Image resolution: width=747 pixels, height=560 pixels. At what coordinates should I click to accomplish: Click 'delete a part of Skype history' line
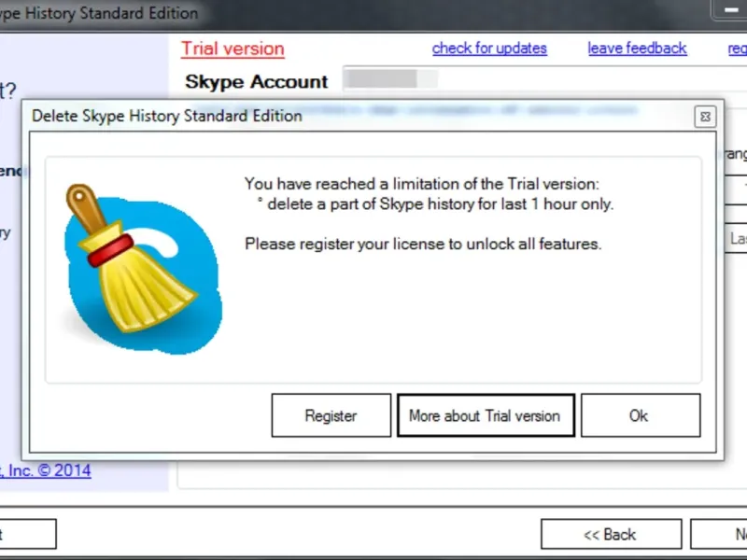tap(435, 204)
